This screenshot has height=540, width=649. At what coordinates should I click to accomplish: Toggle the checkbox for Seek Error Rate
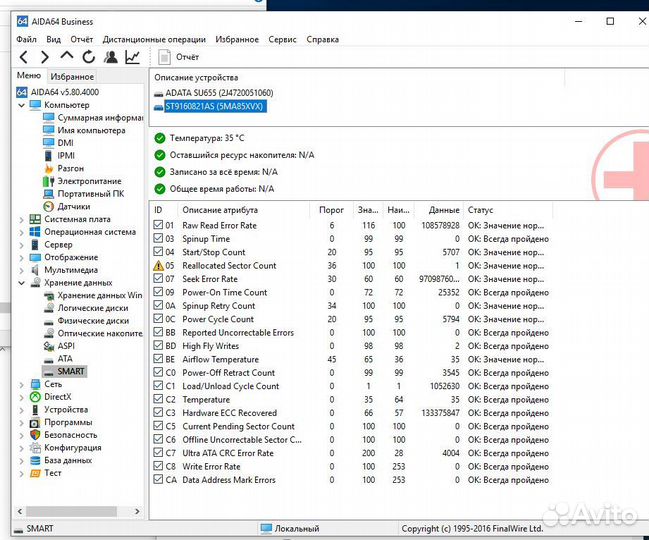click(158, 278)
